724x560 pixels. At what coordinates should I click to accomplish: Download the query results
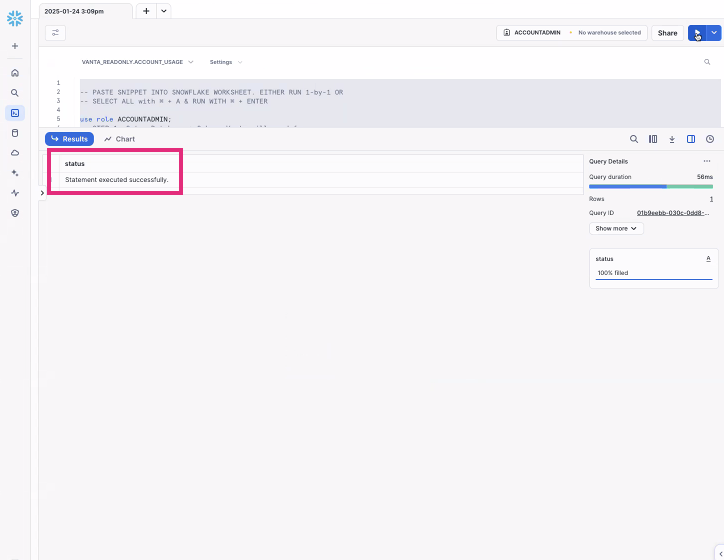[x=672, y=139]
